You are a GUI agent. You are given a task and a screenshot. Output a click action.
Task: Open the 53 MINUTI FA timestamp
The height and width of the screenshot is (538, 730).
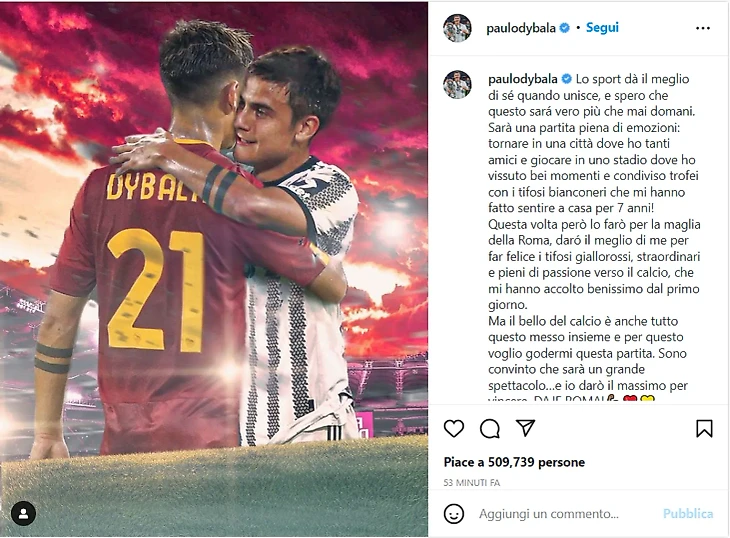[472, 483]
